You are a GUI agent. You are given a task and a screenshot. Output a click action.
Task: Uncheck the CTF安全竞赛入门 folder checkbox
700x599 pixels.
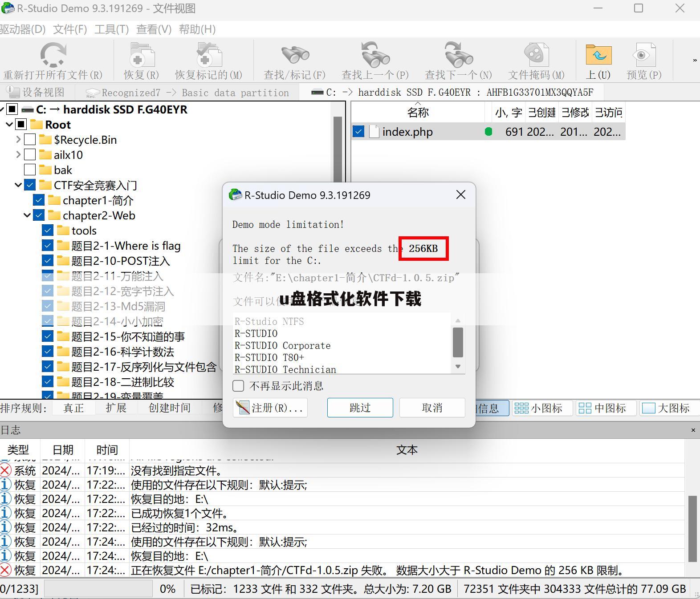[30, 185]
